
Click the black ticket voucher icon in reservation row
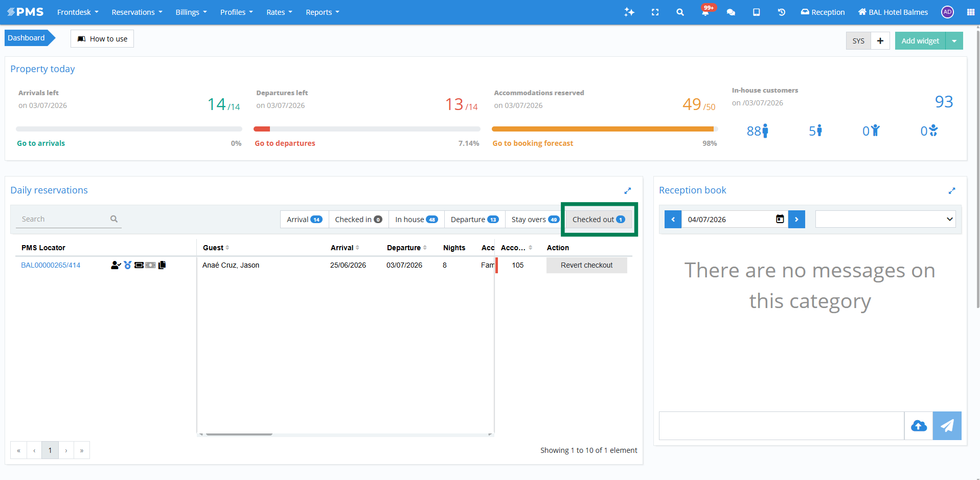pos(139,265)
